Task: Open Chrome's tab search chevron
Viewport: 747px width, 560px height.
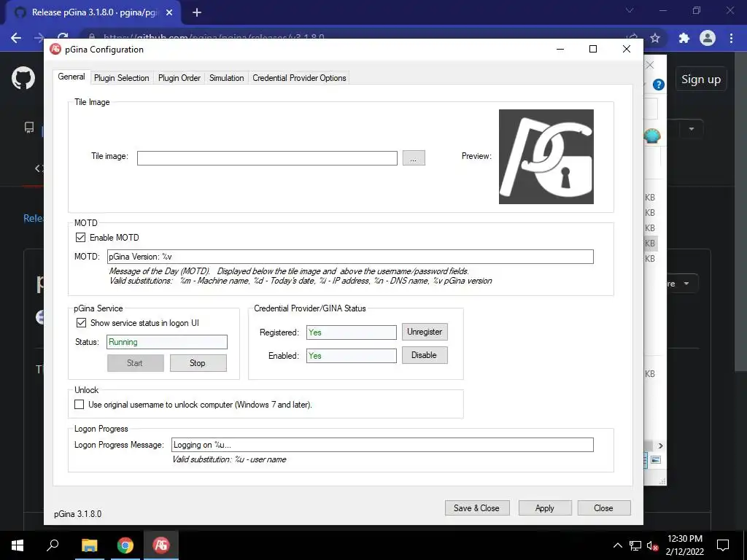Action: (x=630, y=10)
